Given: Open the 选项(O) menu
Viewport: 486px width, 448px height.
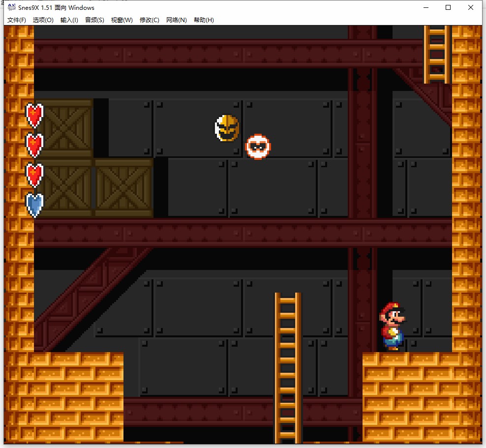Looking at the screenshot, I should 43,20.
